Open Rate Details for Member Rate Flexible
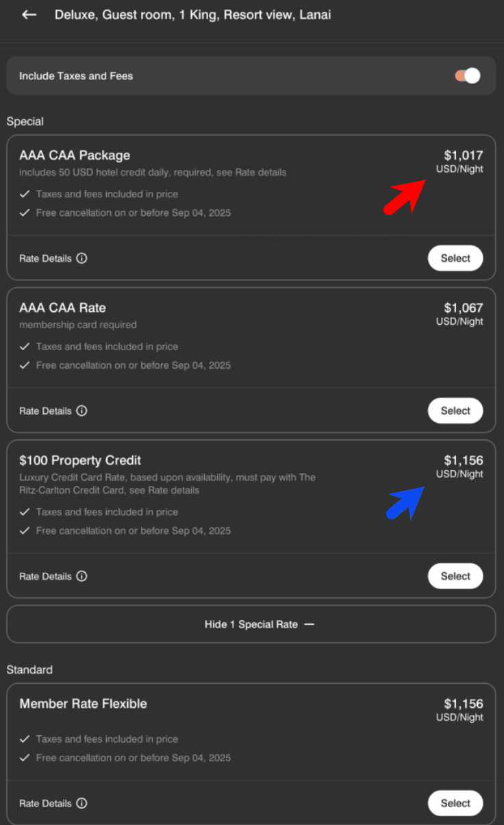This screenshot has height=825, width=504. pyautogui.click(x=45, y=803)
